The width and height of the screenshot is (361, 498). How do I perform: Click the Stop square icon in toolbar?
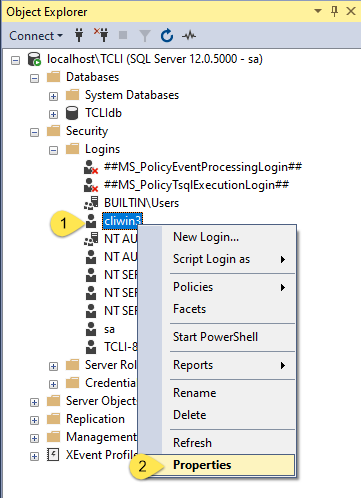123,35
